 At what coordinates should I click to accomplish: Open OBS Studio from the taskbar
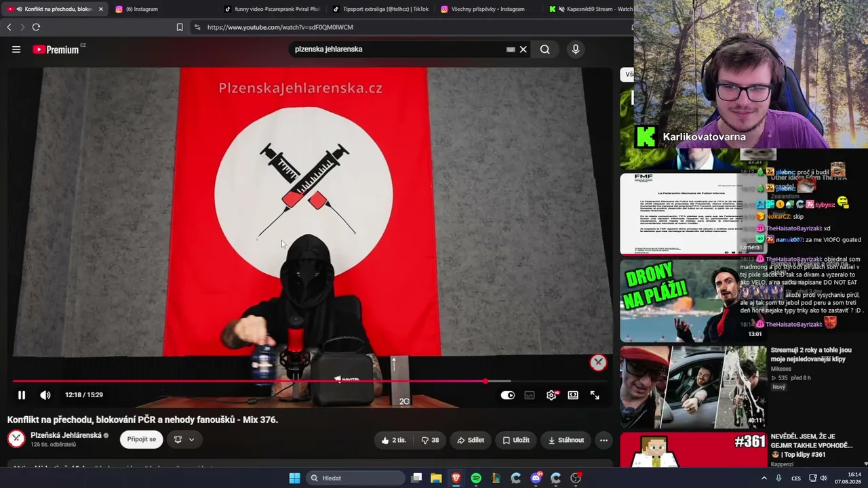[x=576, y=478]
